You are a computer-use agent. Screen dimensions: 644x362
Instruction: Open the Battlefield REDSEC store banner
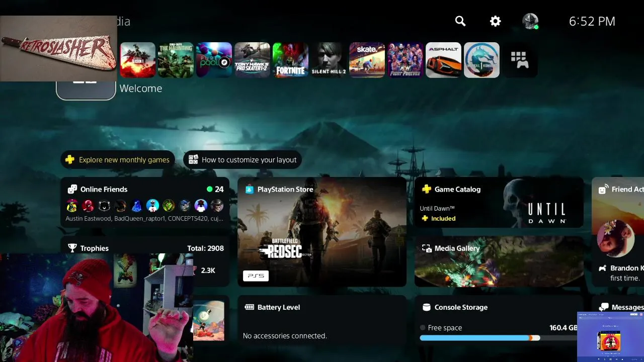322,232
